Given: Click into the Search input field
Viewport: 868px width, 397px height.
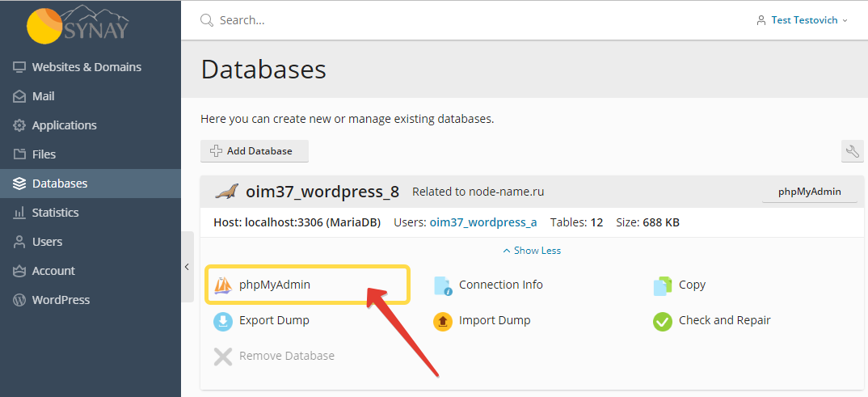Looking at the screenshot, I should [x=470, y=20].
